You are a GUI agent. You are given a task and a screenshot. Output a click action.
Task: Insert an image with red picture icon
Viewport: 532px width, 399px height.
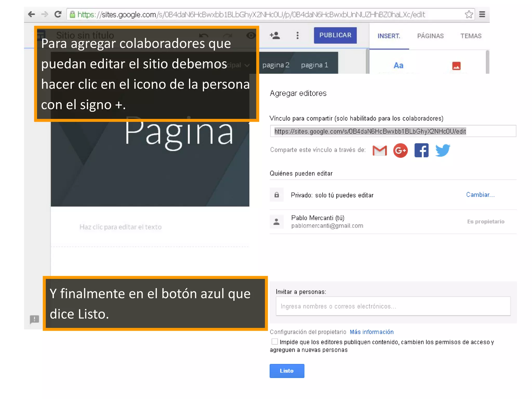point(456,66)
